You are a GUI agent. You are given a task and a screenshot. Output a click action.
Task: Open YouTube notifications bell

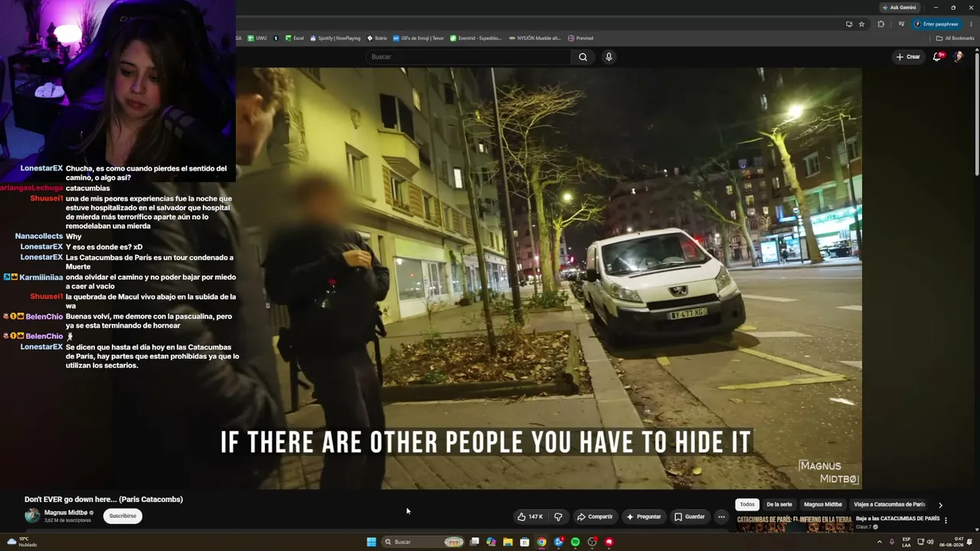coord(937,57)
